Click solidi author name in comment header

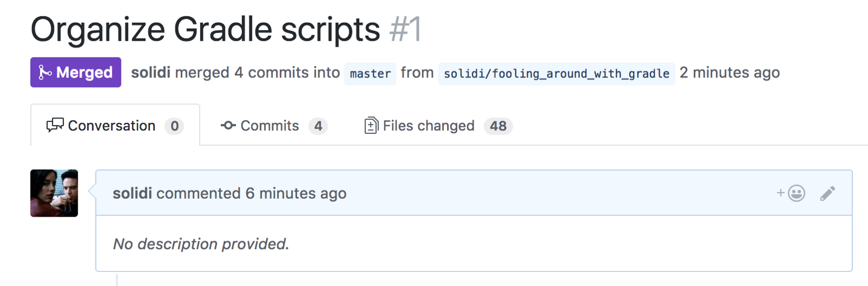coord(132,193)
